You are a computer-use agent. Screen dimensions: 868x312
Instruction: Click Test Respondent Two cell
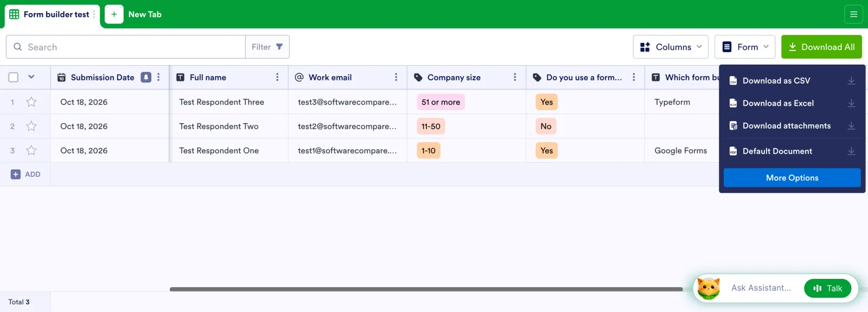228,126
